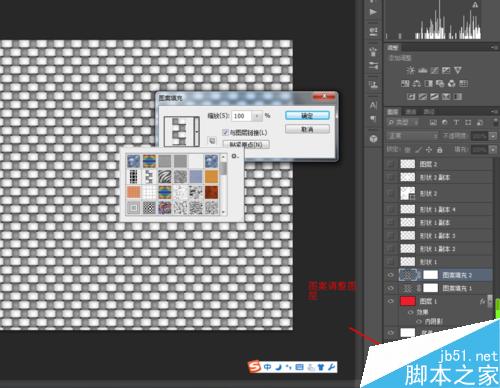Click the pattern picker scroll down arrow

223,212
